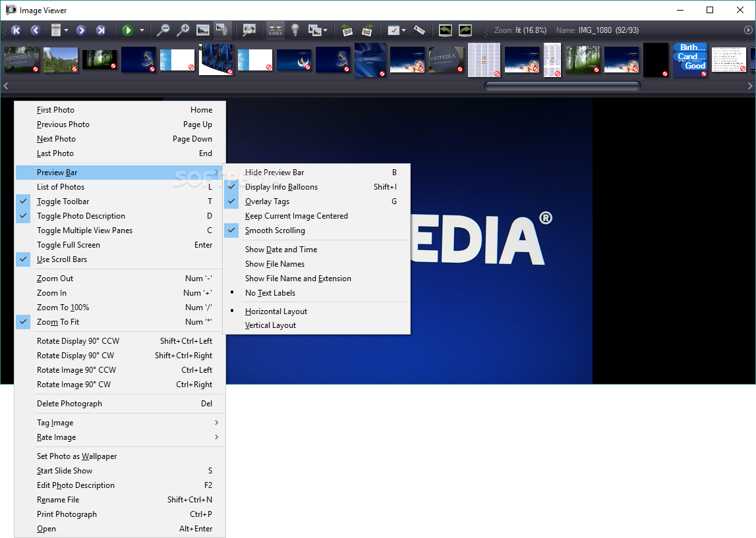Open dropdown arrow beside photo list icon
The height and width of the screenshot is (538, 756).
pyautogui.click(x=66, y=30)
